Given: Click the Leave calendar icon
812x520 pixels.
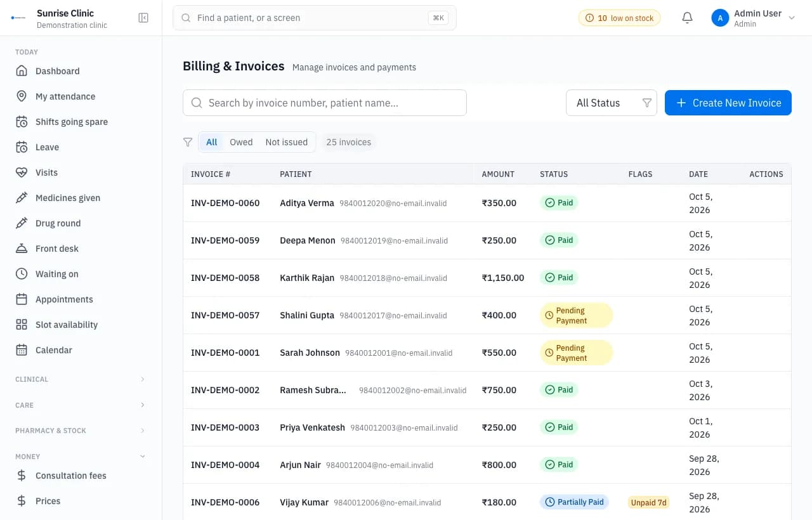Looking at the screenshot, I should [x=22, y=147].
